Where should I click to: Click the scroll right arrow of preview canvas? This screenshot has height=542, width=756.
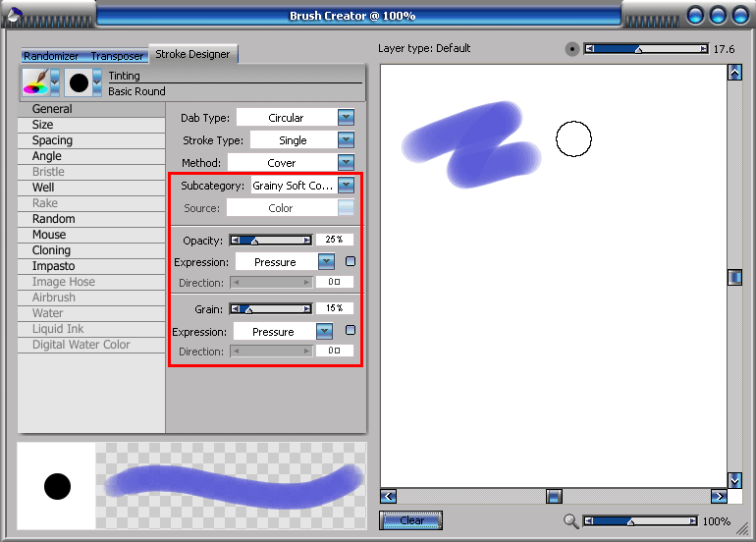(x=719, y=496)
